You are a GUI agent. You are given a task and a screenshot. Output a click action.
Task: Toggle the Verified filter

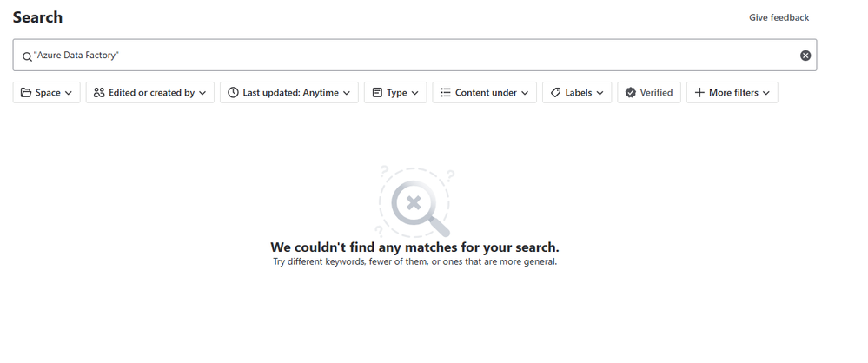(x=649, y=92)
